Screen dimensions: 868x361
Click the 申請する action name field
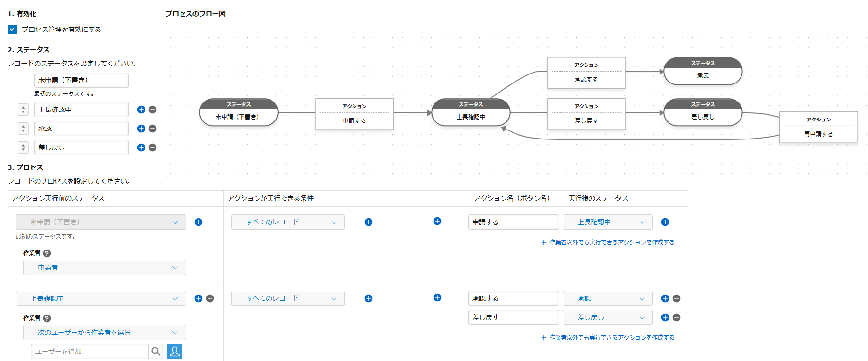(x=514, y=222)
